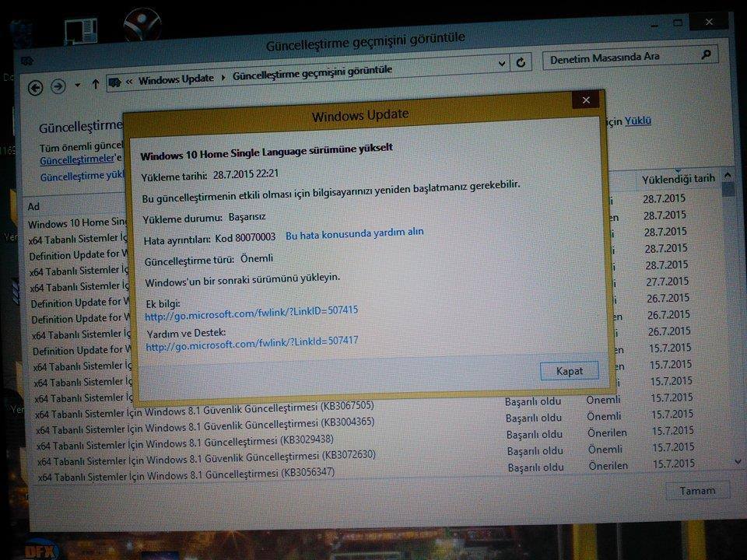
Task: Select Güncelleştirme geçmişini görüntüle breadcrumb
Action: 313,73
